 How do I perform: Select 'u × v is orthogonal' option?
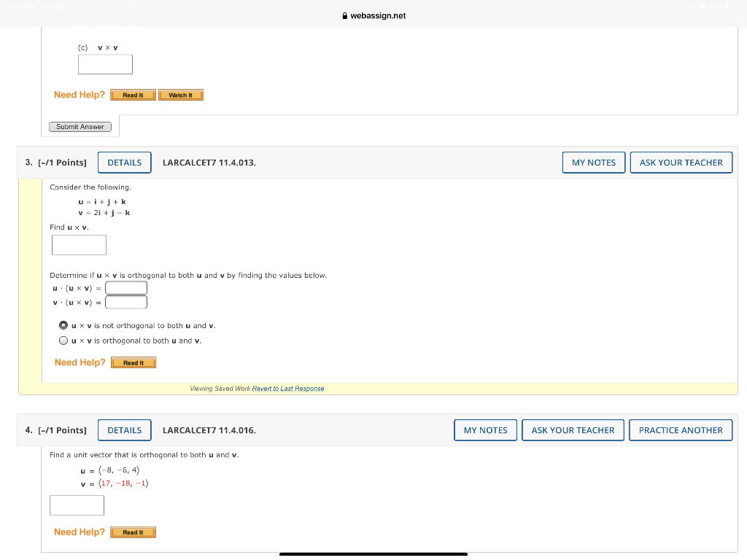point(63,340)
